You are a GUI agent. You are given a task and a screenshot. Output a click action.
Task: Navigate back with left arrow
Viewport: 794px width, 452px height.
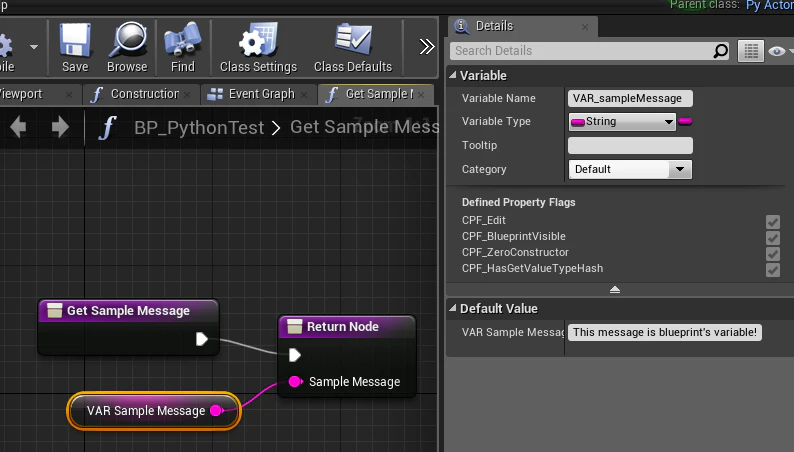click(x=18, y=127)
